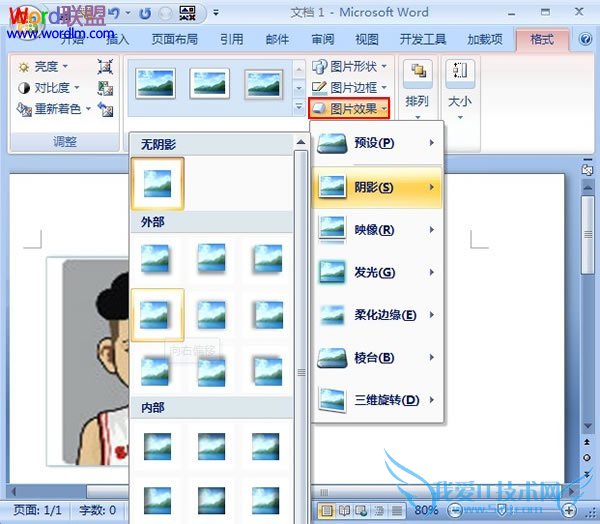Select right outer shadow in middle row
Screen dimensions: 600x524
coord(267,315)
